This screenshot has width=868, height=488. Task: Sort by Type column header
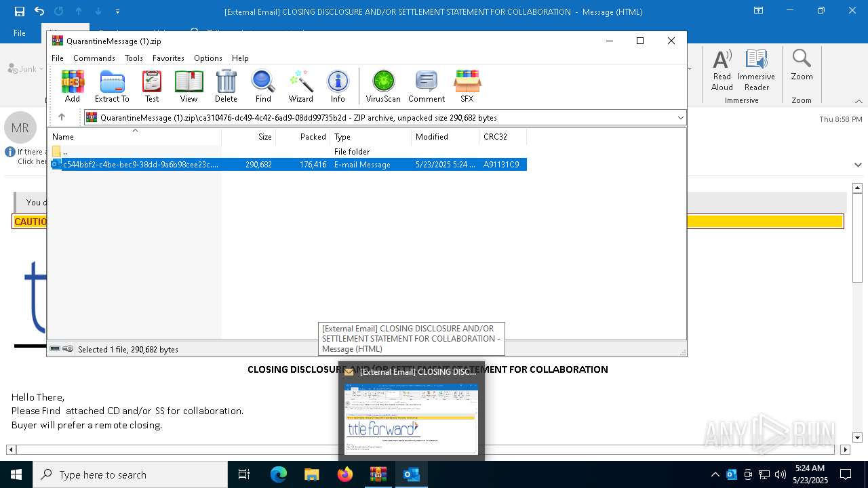click(x=371, y=137)
